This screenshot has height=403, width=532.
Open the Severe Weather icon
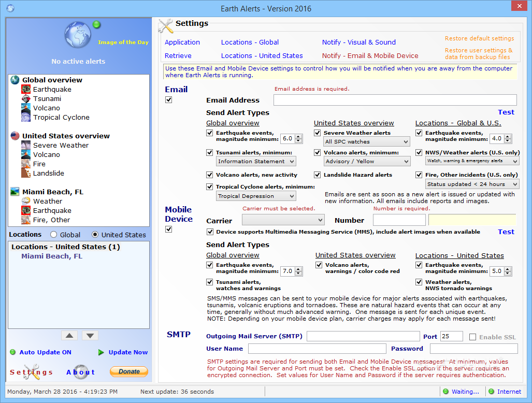coord(26,145)
